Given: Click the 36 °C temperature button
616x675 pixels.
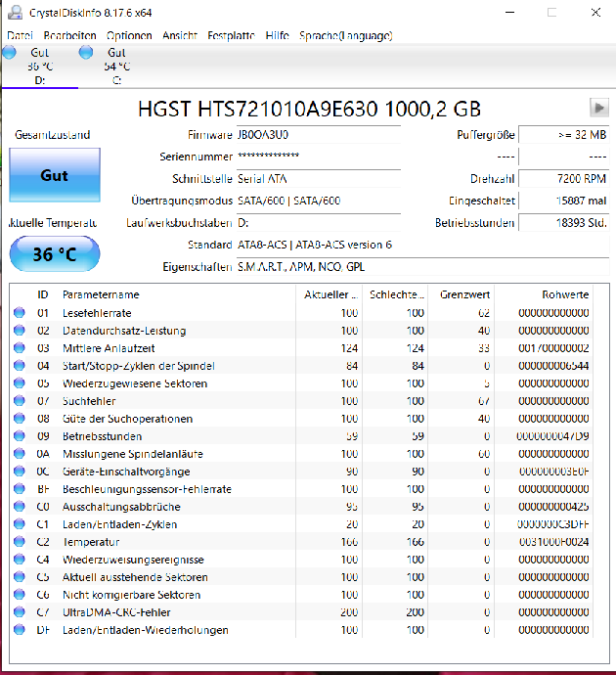Looking at the screenshot, I should tap(55, 254).
